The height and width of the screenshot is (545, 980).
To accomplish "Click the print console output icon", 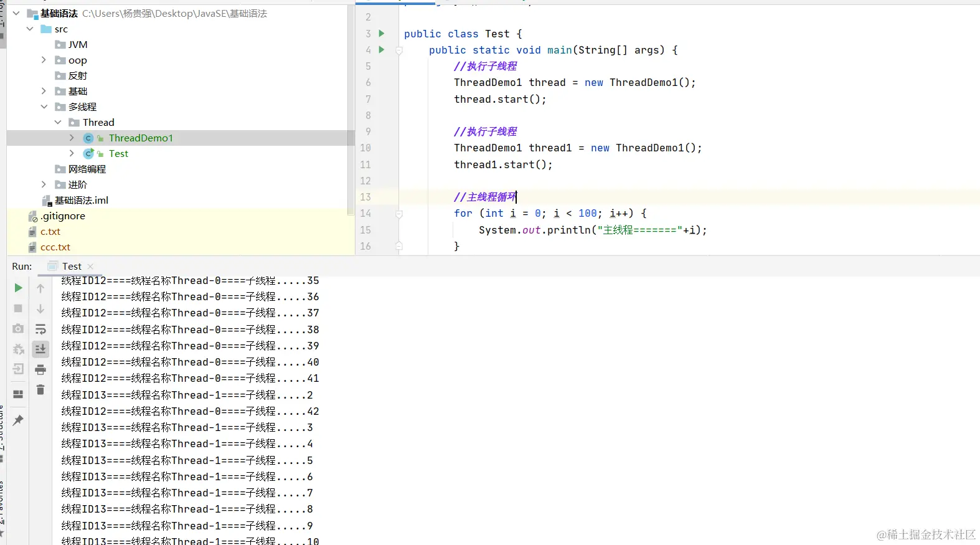I will pyautogui.click(x=40, y=370).
